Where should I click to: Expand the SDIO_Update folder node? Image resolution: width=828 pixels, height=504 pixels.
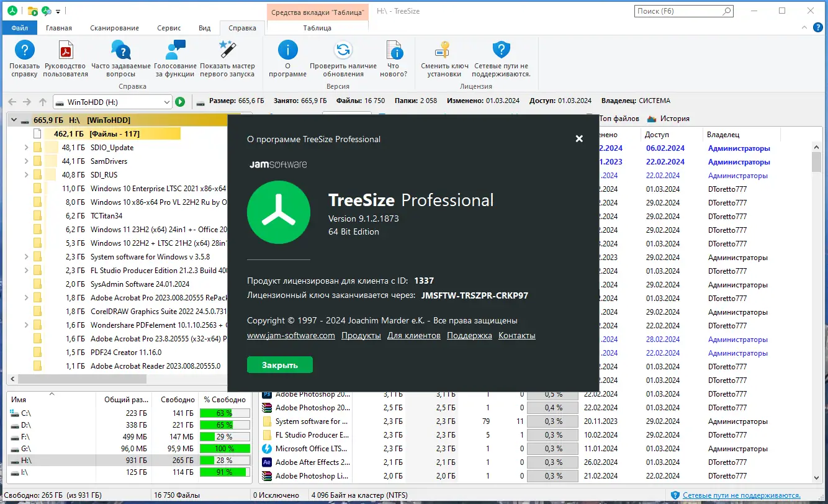click(x=26, y=148)
